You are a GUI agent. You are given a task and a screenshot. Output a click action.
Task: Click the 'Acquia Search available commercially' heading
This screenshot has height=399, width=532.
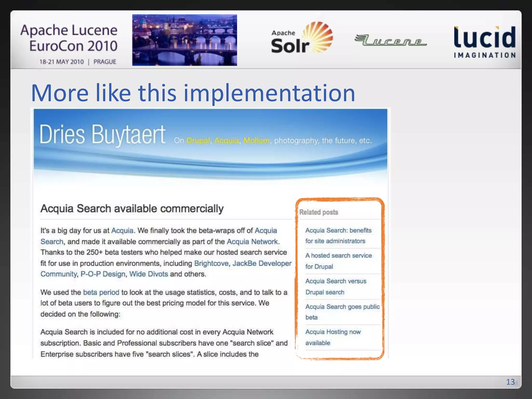(x=132, y=209)
